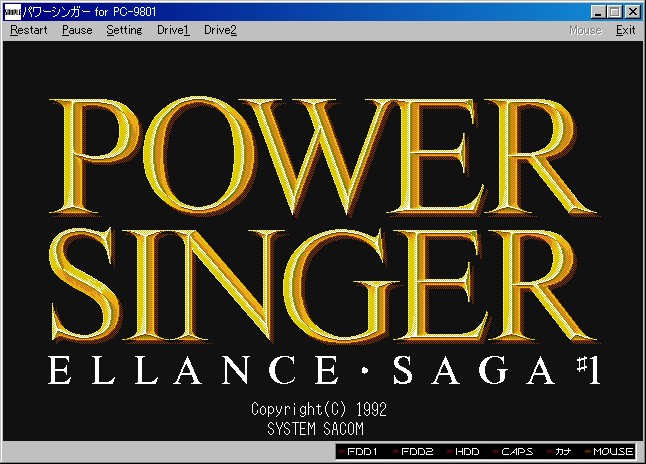Image resolution: width=646 pixels, height=464 pixels.
Task: Open the Restart menu
Action: point(28,30)
